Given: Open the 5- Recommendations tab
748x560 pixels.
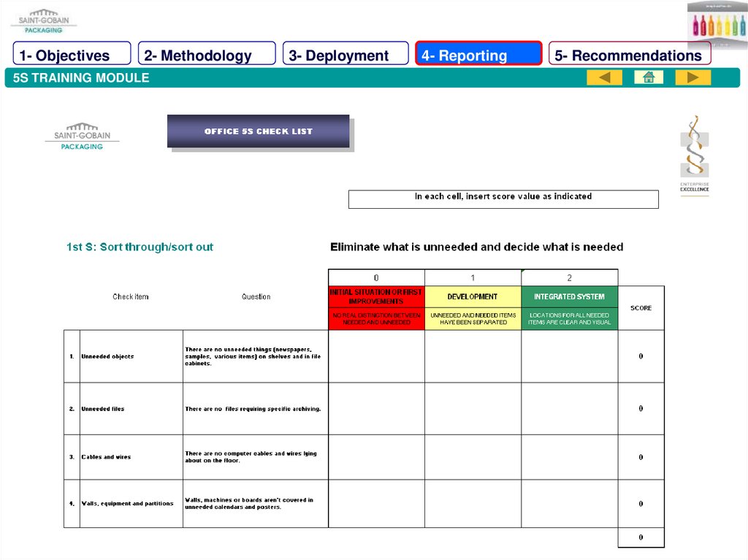Looking at the screenshot, I should [629, 55].
